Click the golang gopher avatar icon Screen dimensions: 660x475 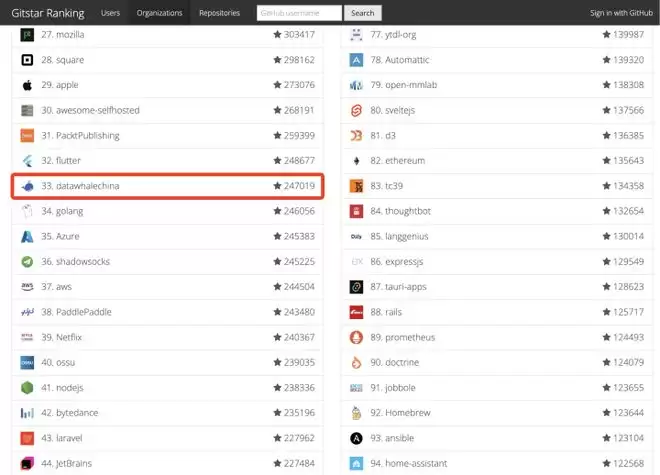tap(28, 211)
